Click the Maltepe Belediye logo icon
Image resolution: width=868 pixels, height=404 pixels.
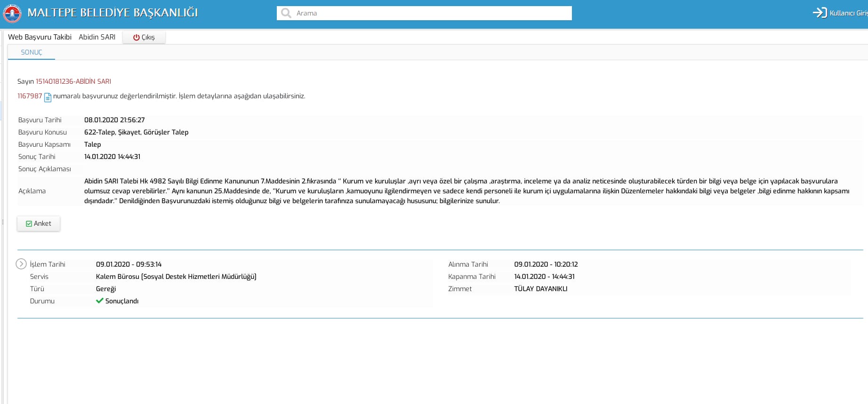pos(12,13)
